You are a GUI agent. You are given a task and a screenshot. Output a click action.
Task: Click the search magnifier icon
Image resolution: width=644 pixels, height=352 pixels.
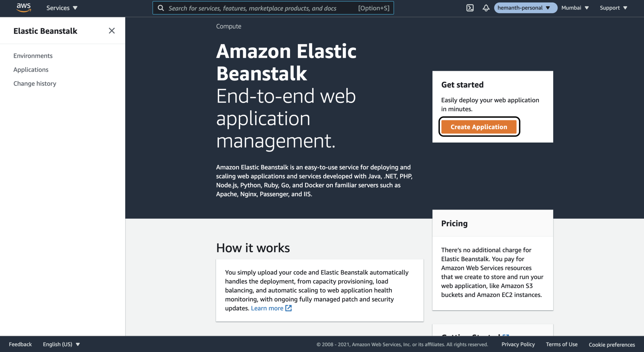point(161,8)
